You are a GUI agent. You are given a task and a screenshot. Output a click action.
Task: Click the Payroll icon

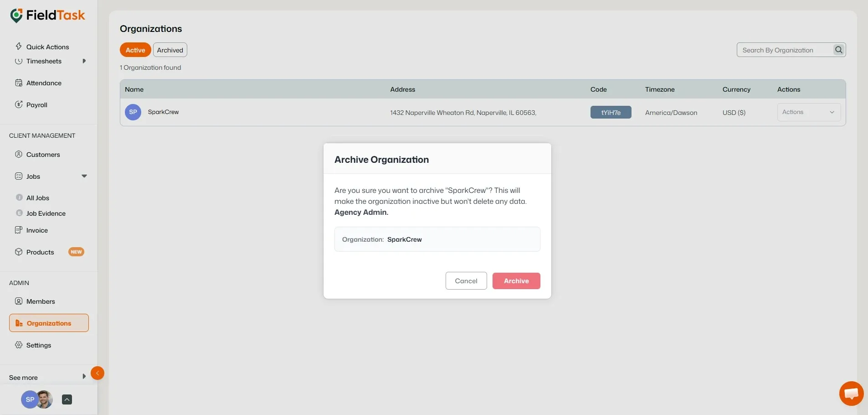(19, 104)
